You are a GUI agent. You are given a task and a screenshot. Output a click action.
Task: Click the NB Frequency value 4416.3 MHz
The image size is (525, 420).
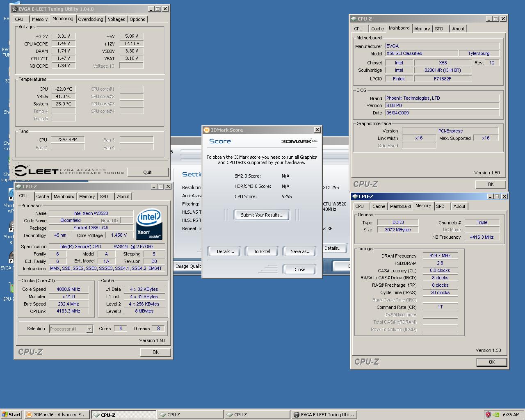pyautogui.click(x=482, y=237)
